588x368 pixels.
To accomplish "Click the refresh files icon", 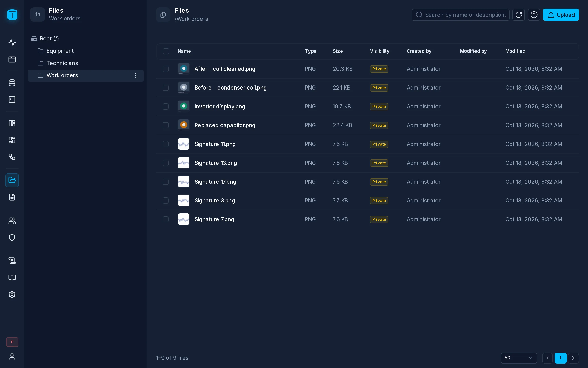I will pos(519,15).
